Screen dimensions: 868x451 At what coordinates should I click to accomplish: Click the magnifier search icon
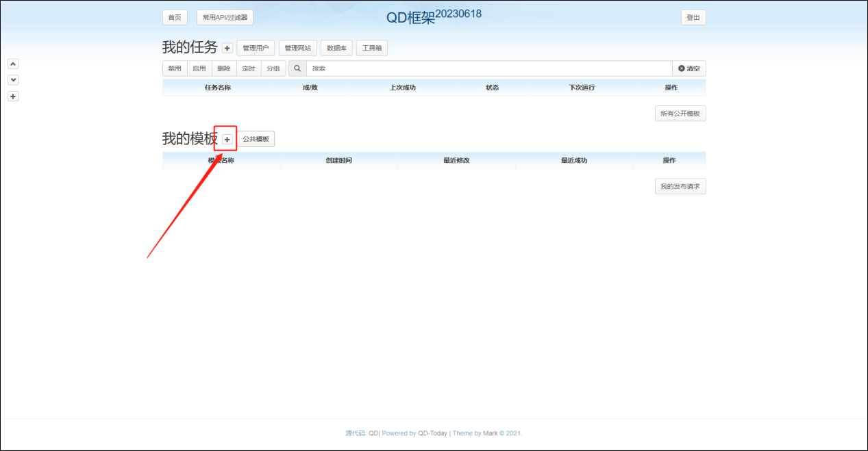tap(297, 68)
